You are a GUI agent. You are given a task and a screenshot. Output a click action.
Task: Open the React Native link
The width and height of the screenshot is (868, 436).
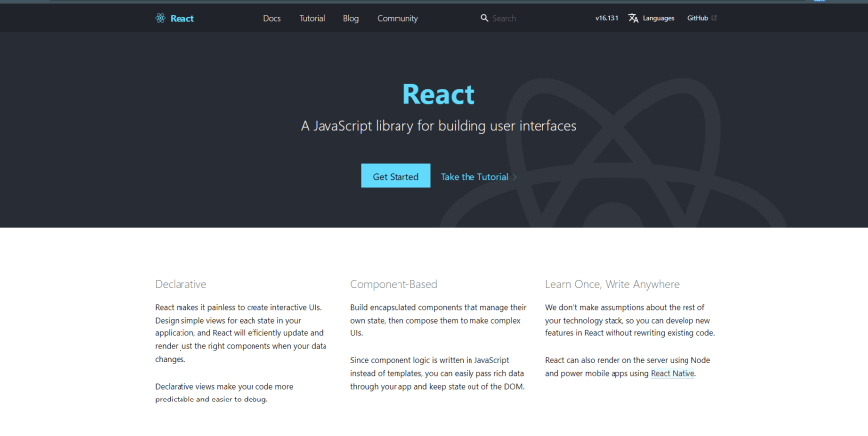click(673, 374)
